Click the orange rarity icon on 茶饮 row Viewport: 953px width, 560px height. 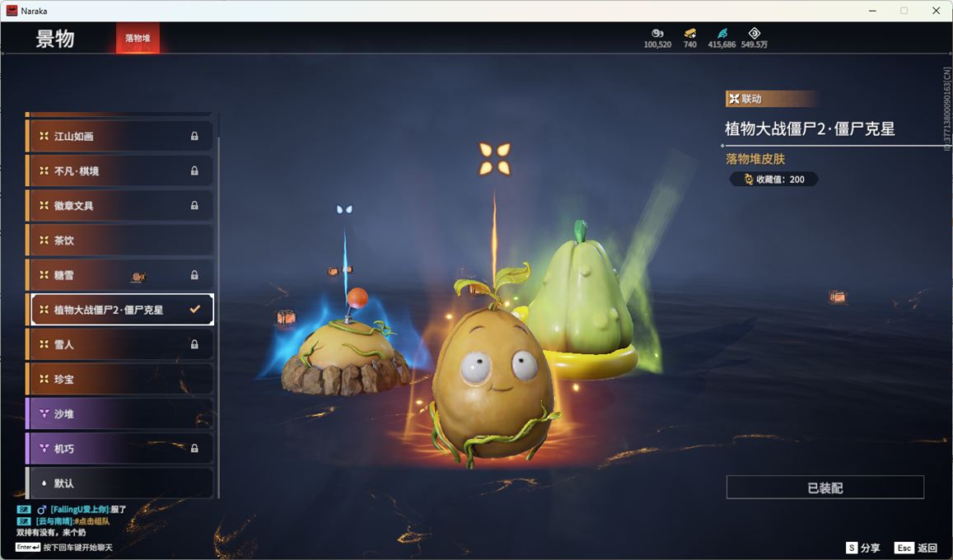tap(44, 240)
